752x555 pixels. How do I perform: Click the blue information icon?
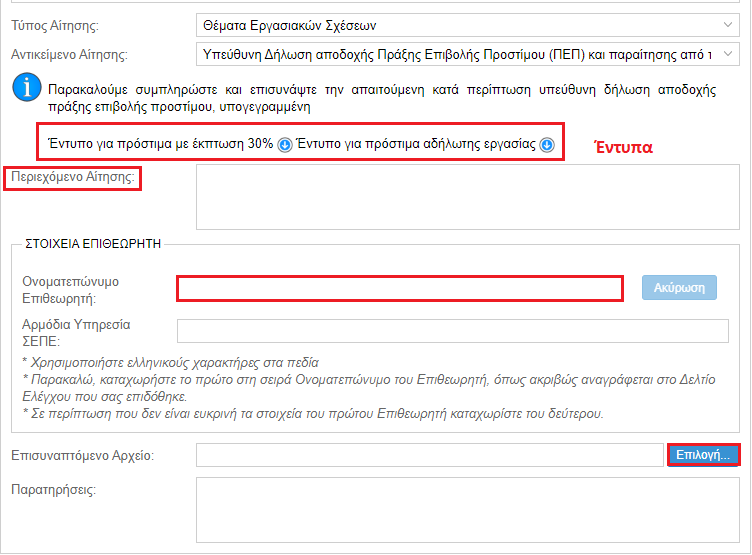(27, 87)
